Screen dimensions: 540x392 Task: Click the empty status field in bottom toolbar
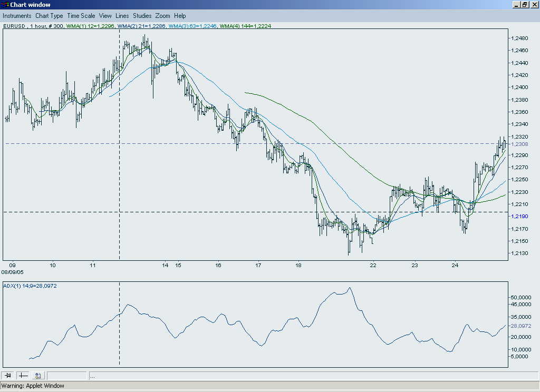67,376
